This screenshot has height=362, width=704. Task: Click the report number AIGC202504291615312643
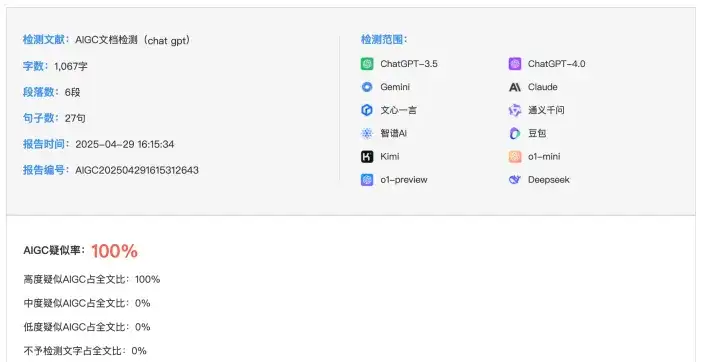click(x=137, y=170)
